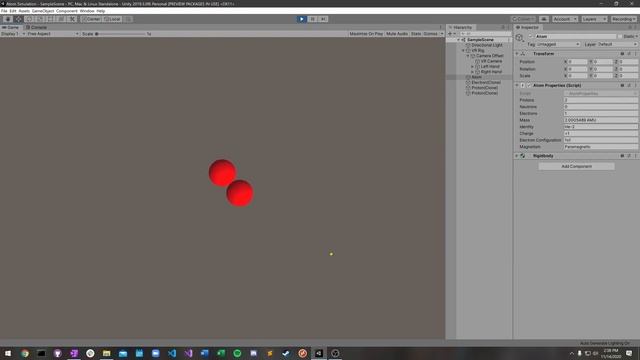
Task: Expand the Right Hand node arrow
Action: click(473, 71)
